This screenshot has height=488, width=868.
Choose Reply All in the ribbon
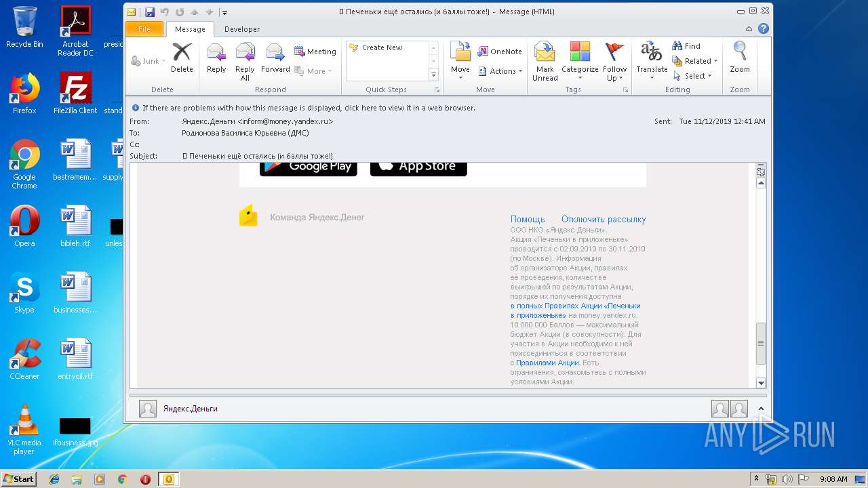[245, 61]
